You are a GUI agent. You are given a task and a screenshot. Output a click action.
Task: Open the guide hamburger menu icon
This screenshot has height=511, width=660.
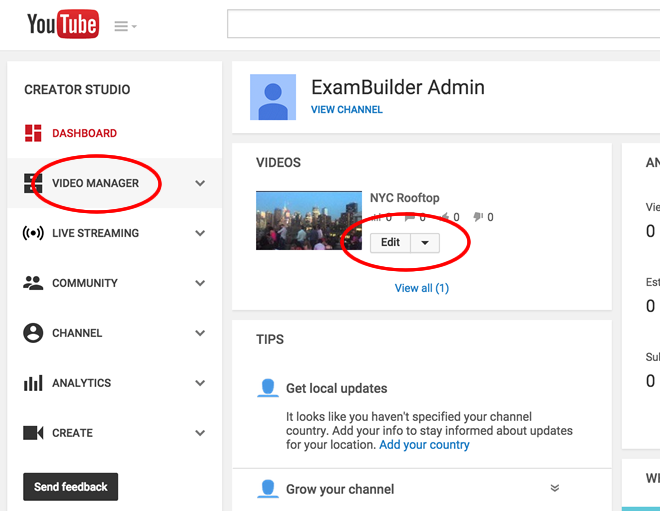click(124, 26)
